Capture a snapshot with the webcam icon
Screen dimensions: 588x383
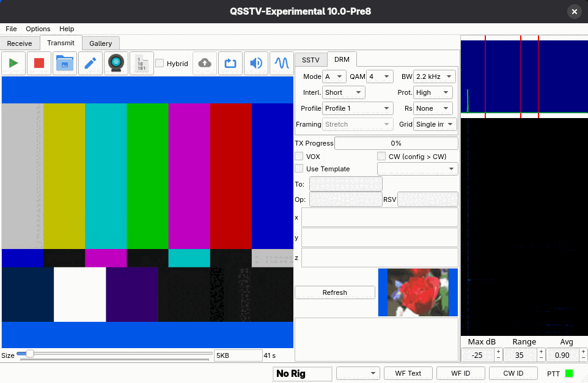click(116, 63)
